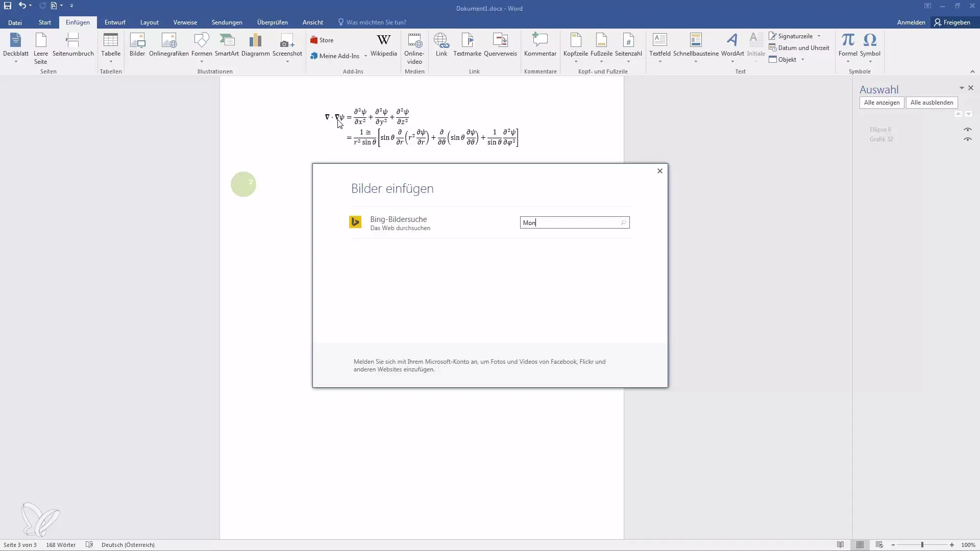Insert a Diagramm chart

255,45
